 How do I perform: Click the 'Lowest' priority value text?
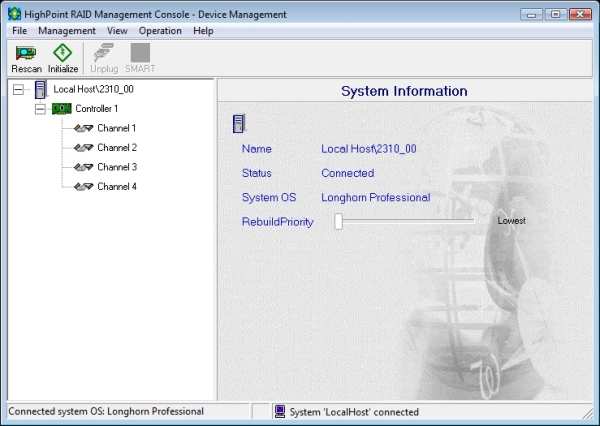512,221
